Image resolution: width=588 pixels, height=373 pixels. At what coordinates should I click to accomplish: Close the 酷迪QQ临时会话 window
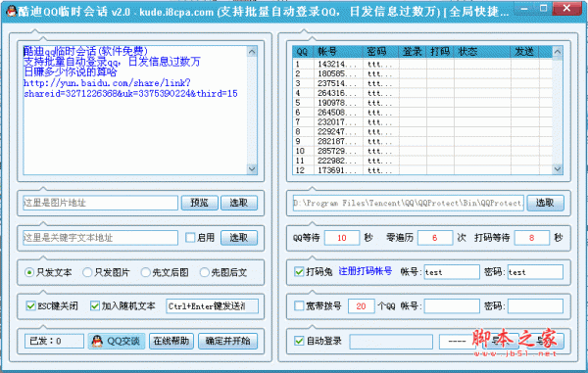coord(567,8)
